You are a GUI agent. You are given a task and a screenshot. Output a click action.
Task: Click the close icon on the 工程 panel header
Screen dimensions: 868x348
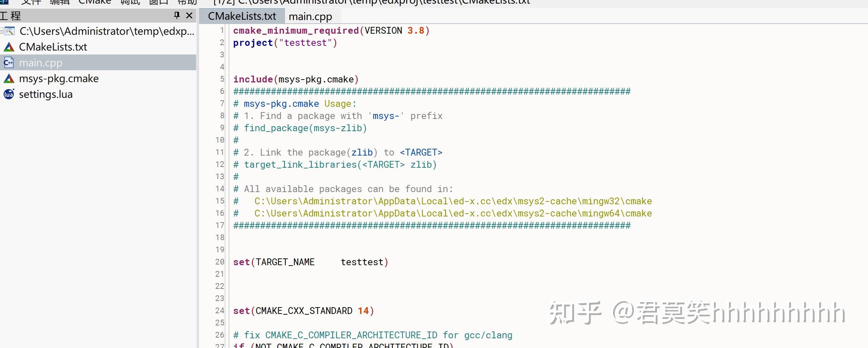189,15
